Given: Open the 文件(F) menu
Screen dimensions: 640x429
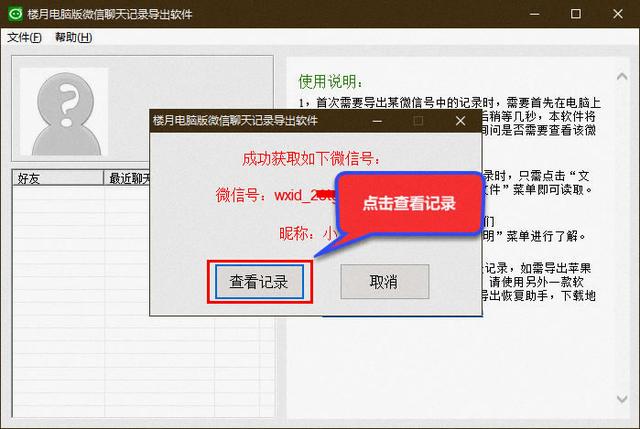Looking at the screenshot, I should [24, 38].
